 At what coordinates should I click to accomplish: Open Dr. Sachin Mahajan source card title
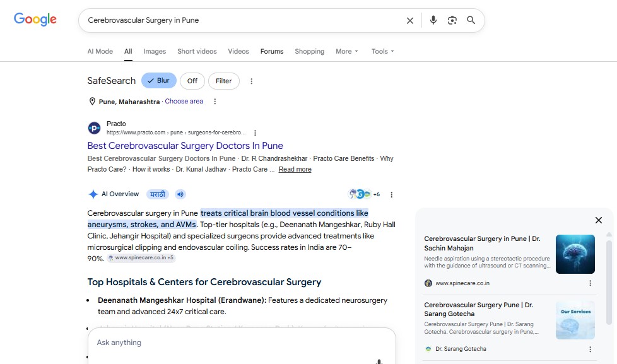coord(482,243)
